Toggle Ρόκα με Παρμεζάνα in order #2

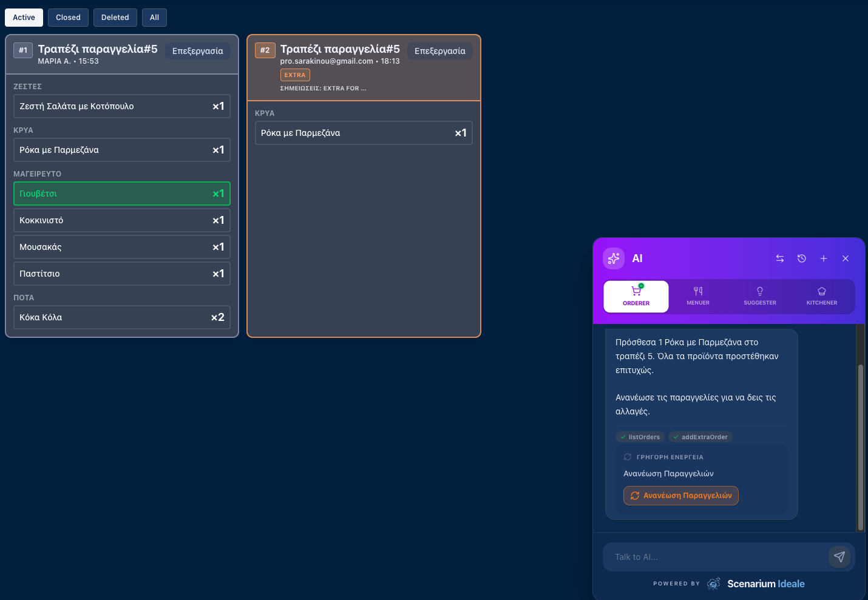tap(364, 133)
